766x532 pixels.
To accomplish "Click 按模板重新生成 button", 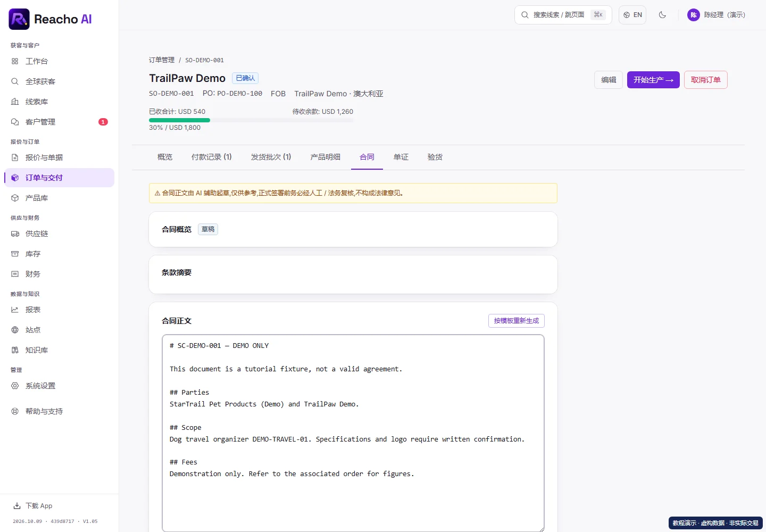I will (517, 321).
